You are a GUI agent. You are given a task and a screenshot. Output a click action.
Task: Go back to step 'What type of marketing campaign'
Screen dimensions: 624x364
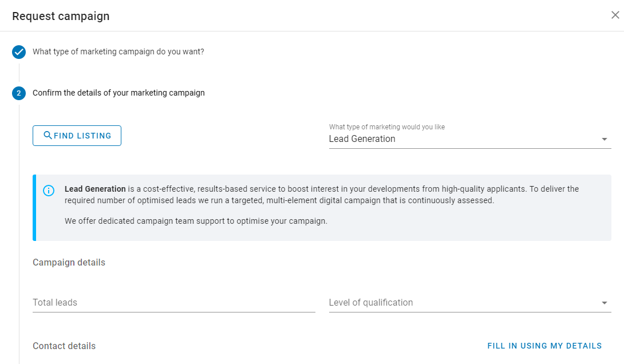pos(118,52)
